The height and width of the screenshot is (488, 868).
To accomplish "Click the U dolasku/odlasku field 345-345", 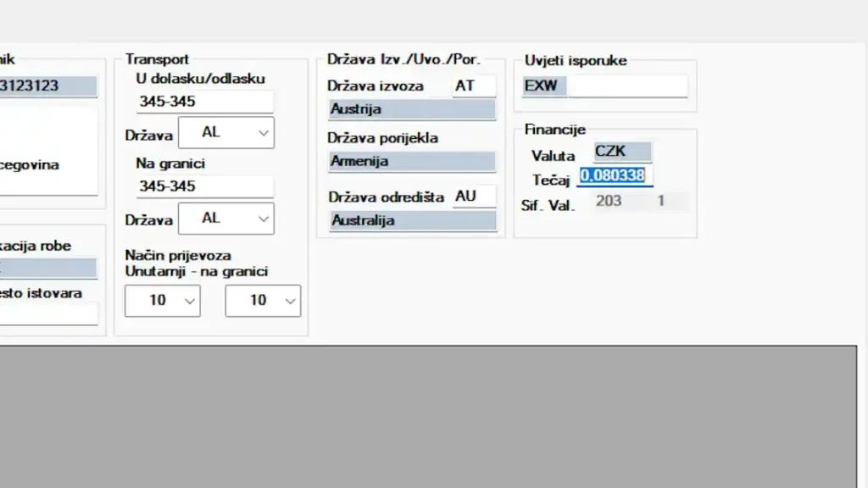I will tap(204, 102).
